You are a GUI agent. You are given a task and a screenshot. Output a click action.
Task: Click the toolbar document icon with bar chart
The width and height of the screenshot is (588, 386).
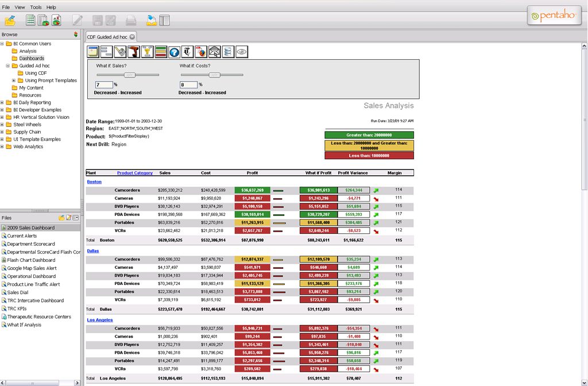(x=56, y=20)
